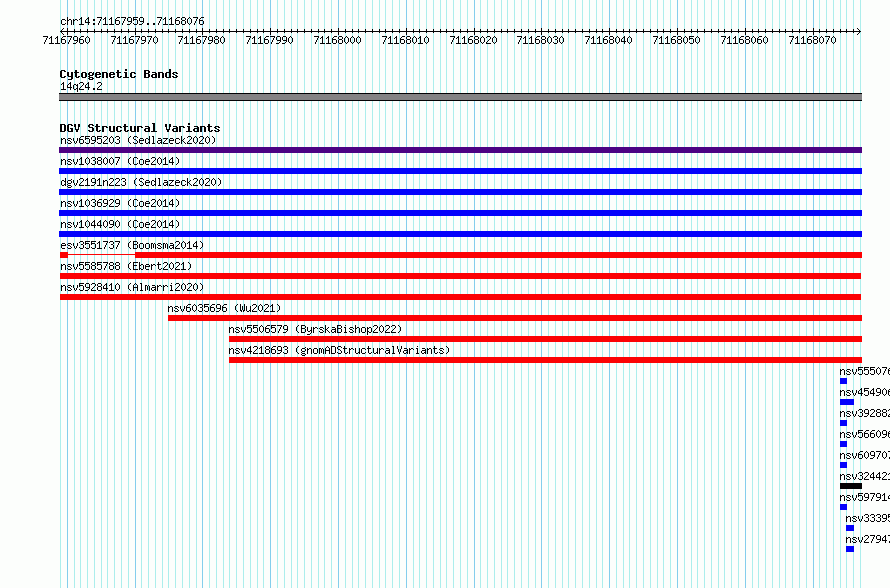Open the nsv6035696 (Wu2021) label
The image size is (890, 588).
tap(224, 308)
